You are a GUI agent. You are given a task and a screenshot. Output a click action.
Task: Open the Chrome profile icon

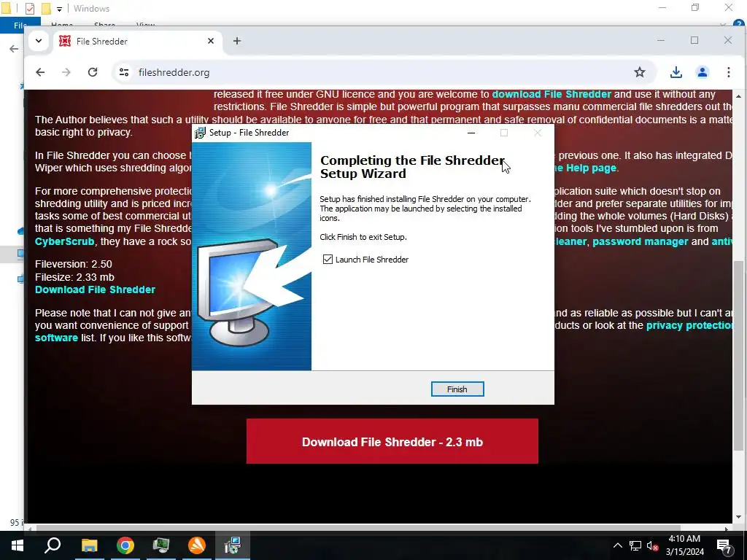click(703, 72)
